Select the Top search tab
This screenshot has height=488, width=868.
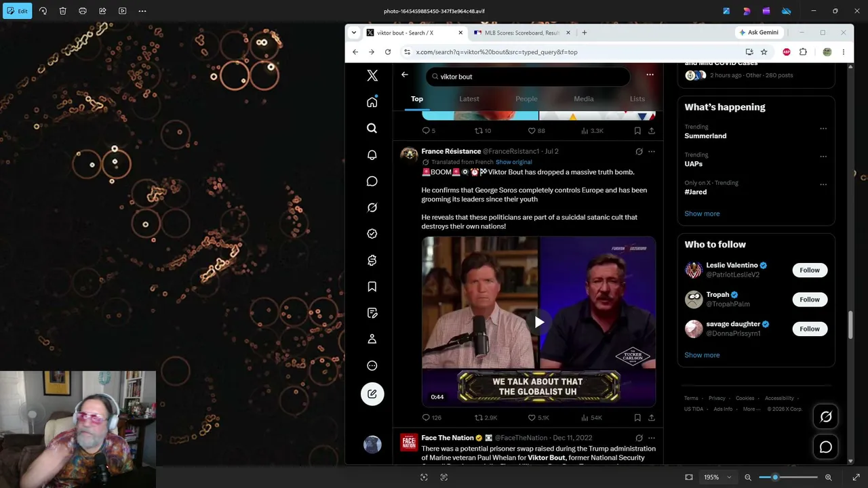417,99
